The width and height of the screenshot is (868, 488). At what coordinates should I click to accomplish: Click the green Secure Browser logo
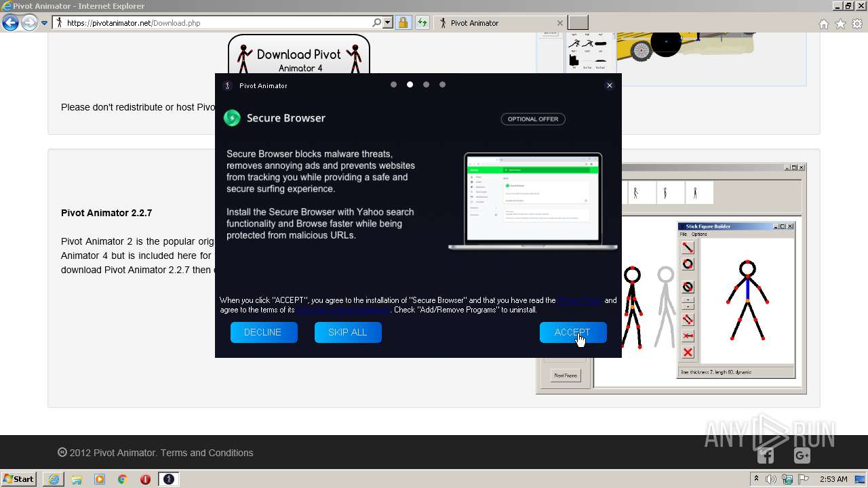tap(232, 118)
